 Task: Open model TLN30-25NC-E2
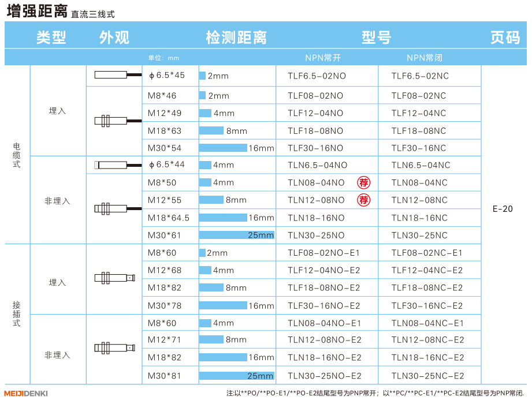(427, 375)
